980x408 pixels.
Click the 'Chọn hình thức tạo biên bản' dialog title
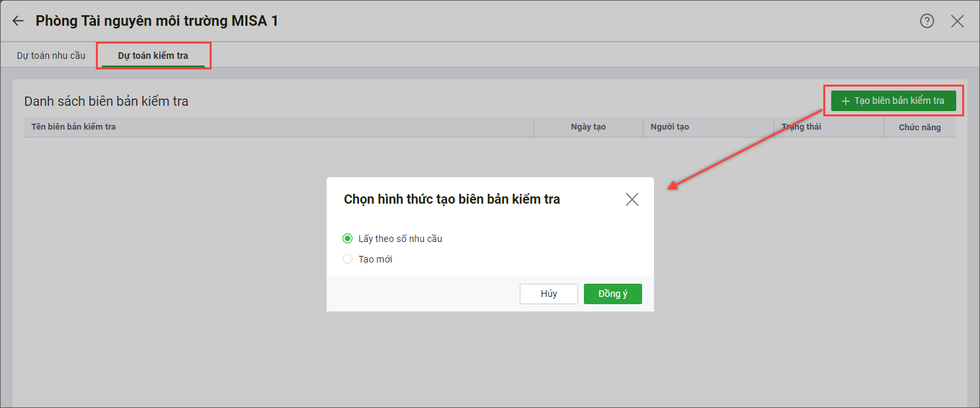point(452,199)
